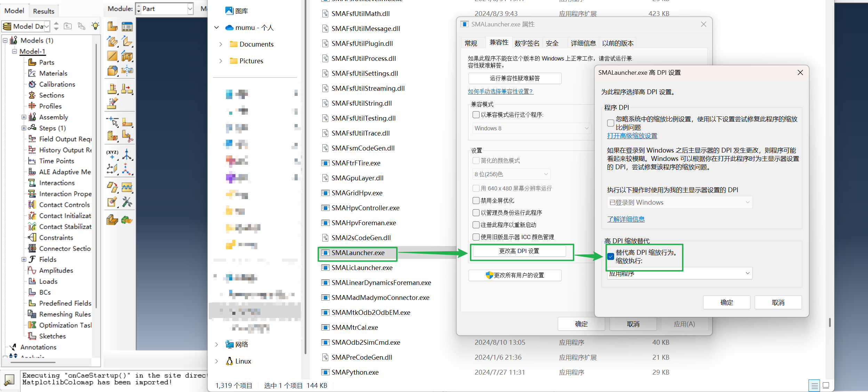Click 运行兼容性疑难解答 button

tap(515, 78)
